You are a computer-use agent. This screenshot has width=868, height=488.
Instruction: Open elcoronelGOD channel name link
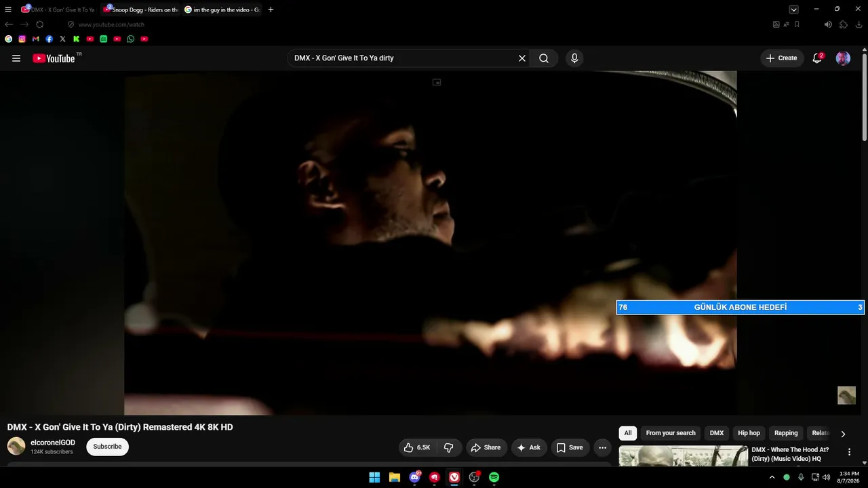(53, 443)
